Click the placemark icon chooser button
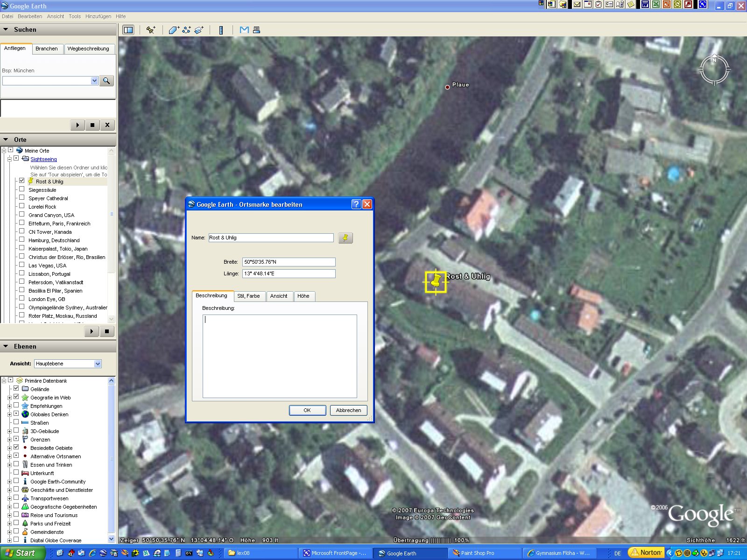The height and width of the screenshot is (560, 747). tap(345, 238)
